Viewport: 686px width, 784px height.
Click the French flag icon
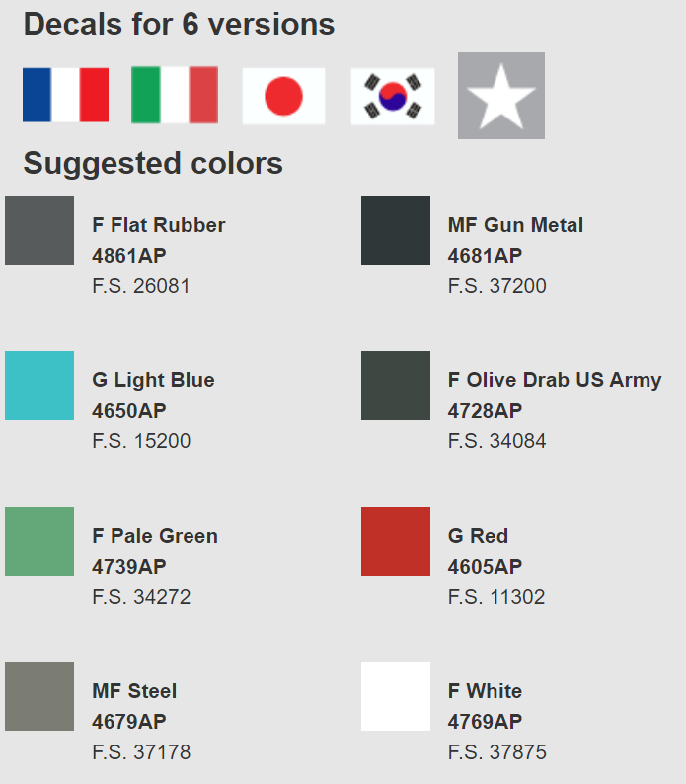[x=65, y=95]
